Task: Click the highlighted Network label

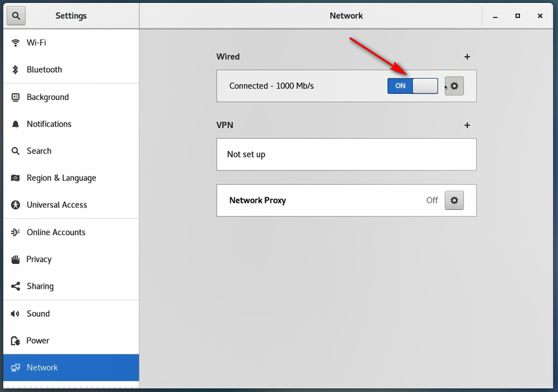Action: [43, 368]
